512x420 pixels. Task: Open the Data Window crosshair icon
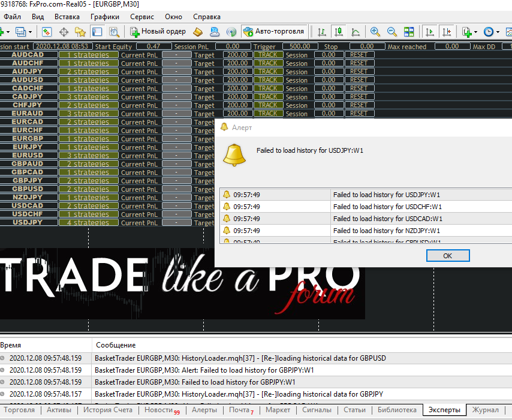coord(64,32)
